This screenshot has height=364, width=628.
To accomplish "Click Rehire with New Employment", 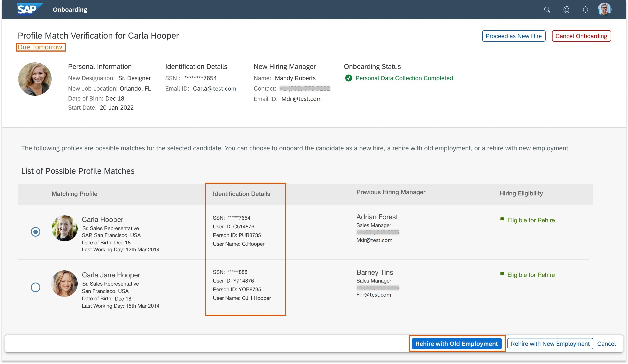I will click(550, 344).
